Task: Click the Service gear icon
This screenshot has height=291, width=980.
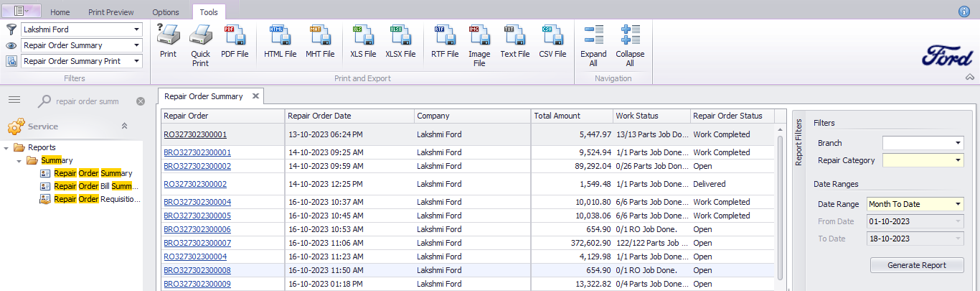Action: [x=16, y=126]
